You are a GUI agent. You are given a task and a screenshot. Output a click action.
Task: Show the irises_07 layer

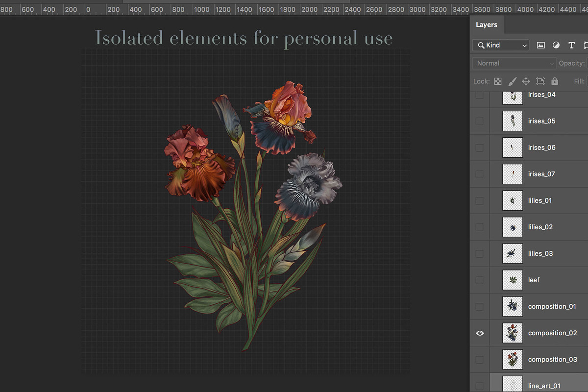click(x=480, y=174)
